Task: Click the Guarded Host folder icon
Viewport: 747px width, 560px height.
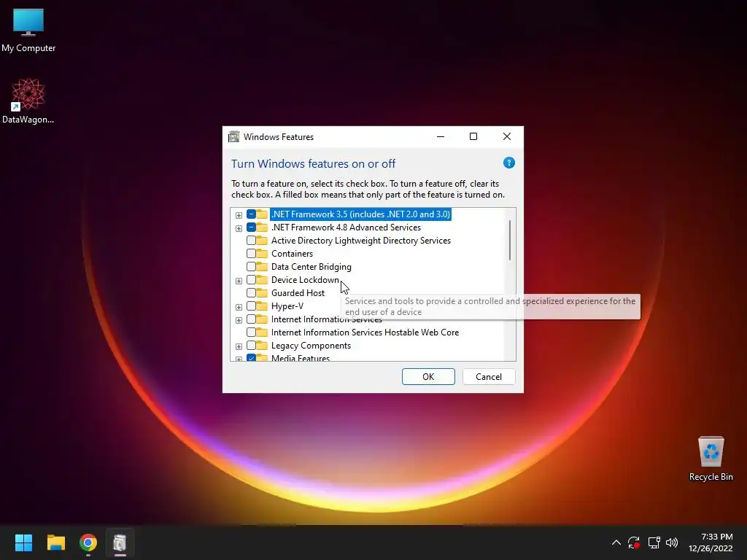Action: tap(262, 292)
